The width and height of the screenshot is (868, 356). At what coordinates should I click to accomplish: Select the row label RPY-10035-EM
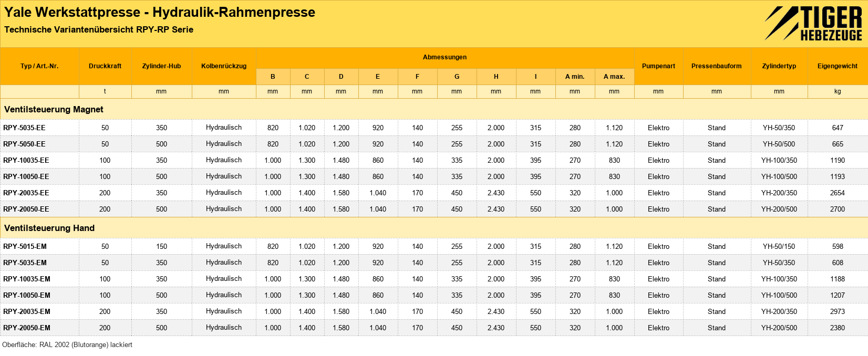tap(27, 279)
